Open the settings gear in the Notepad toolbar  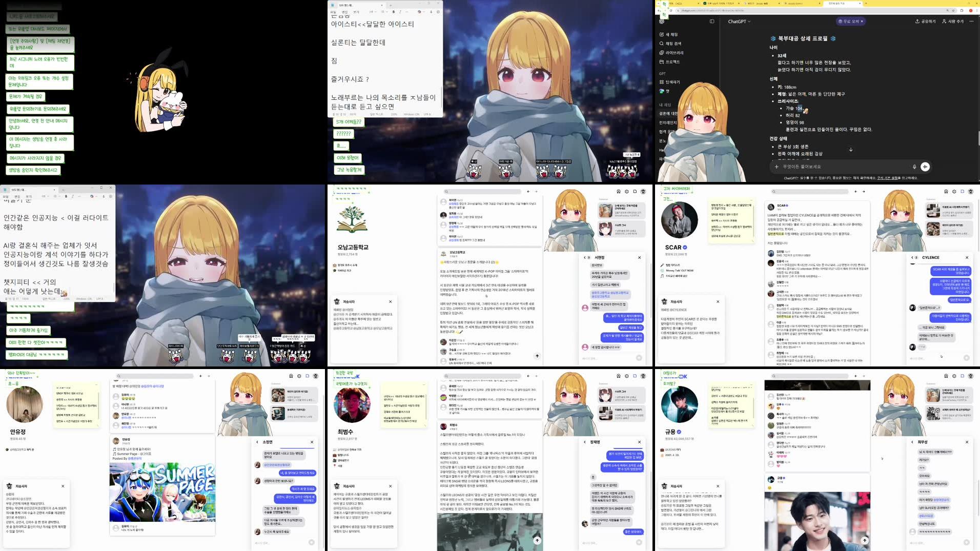[438, 12]
